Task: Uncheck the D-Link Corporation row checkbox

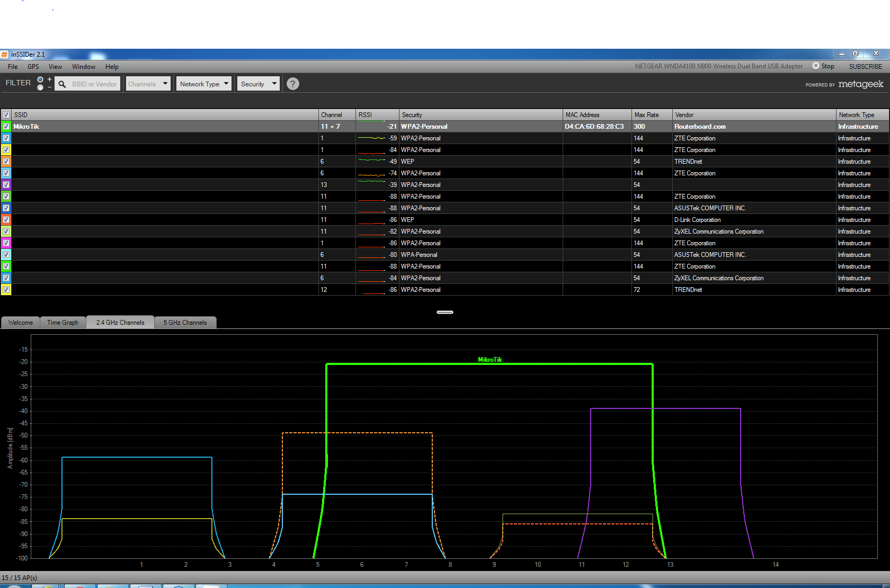Action: pos(6,219)
